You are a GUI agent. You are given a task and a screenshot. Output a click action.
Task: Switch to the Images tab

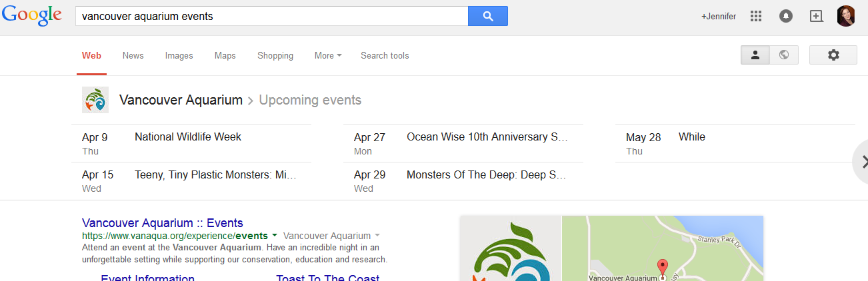[179, 56]
